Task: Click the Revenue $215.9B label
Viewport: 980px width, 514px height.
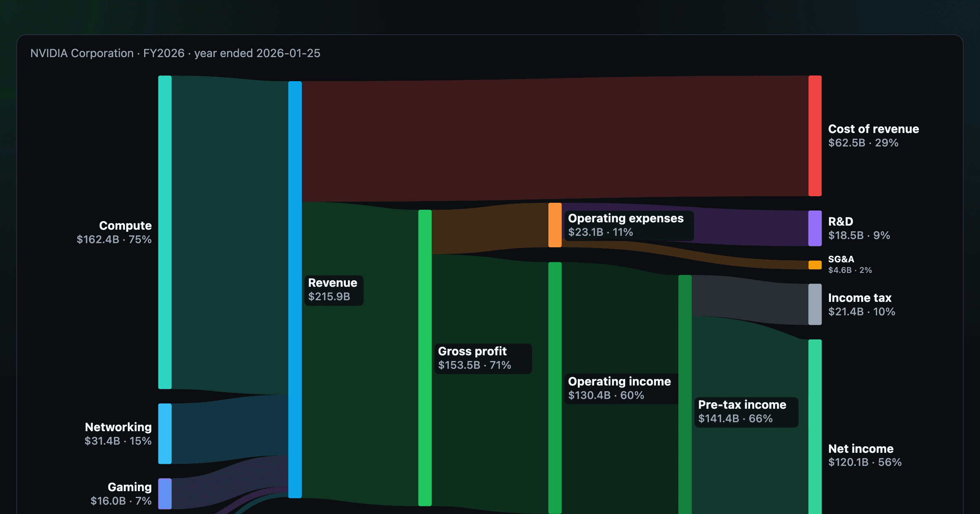Action: tap(334, 290)
